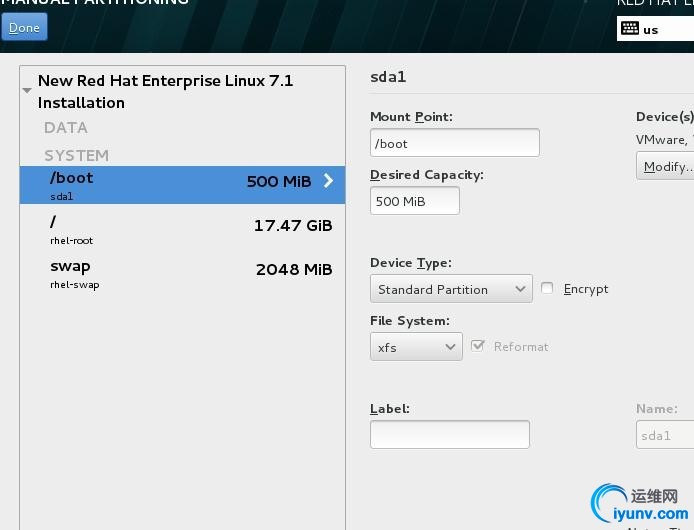Collapse the New Red Hat installation tree

click(27, 91)
